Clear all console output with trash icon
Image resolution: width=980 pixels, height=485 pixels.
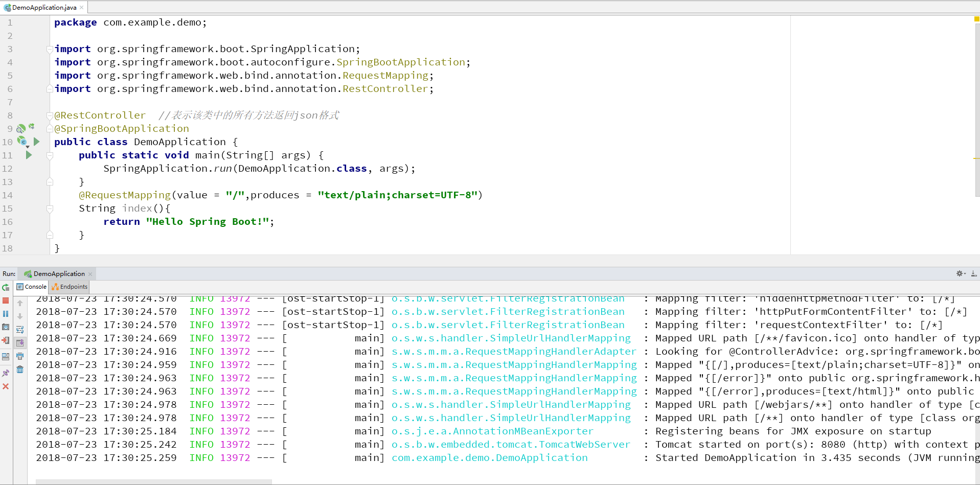tap(20, 369)
